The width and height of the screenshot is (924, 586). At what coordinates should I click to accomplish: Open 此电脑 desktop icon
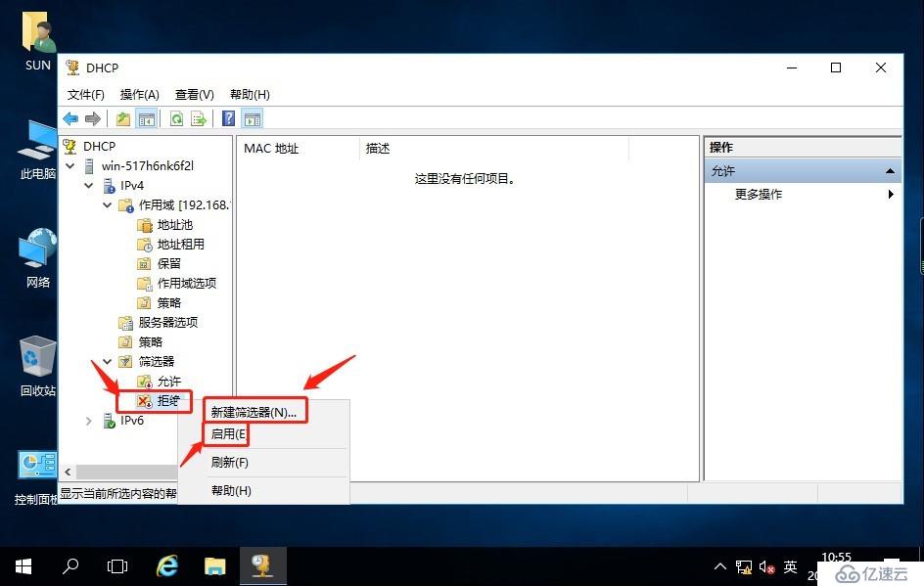pos(38,150)
